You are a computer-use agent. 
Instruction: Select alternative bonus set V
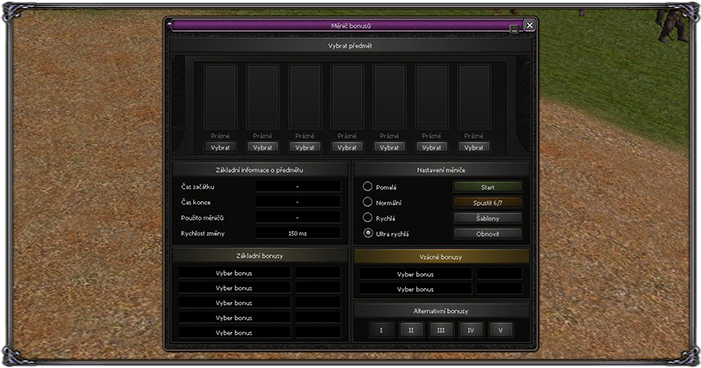pyautogui.click(x=501, y=330)
